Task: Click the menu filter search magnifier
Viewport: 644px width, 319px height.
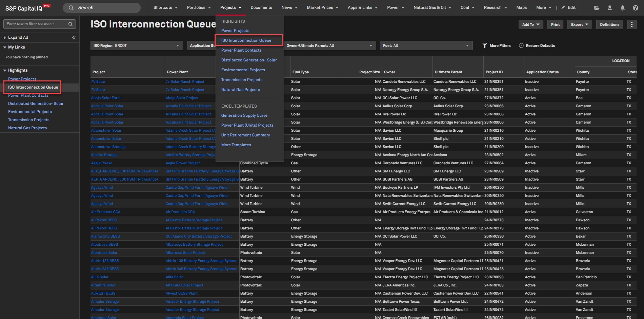Action: coord(71,24)
